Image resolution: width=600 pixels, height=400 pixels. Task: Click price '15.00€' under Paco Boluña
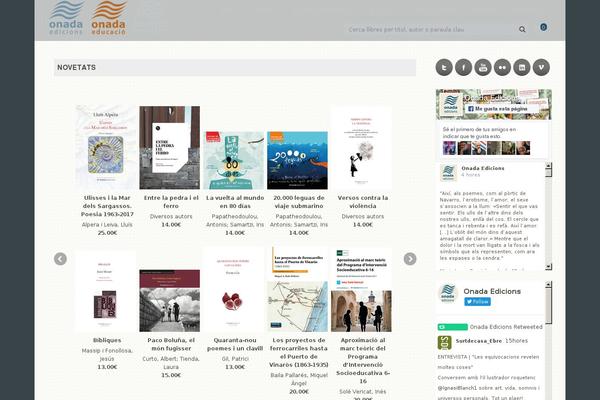(171, 375)
